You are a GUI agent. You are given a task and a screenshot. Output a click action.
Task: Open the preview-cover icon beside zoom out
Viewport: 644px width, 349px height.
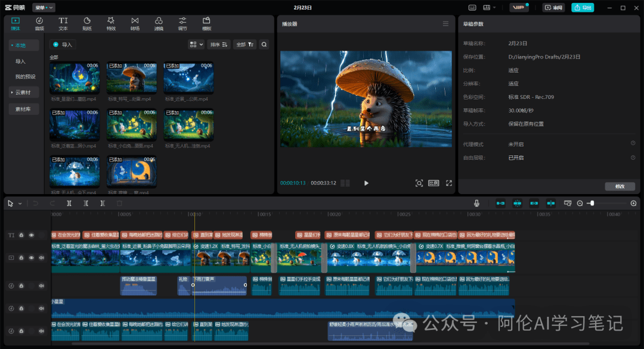coord(568,203)
